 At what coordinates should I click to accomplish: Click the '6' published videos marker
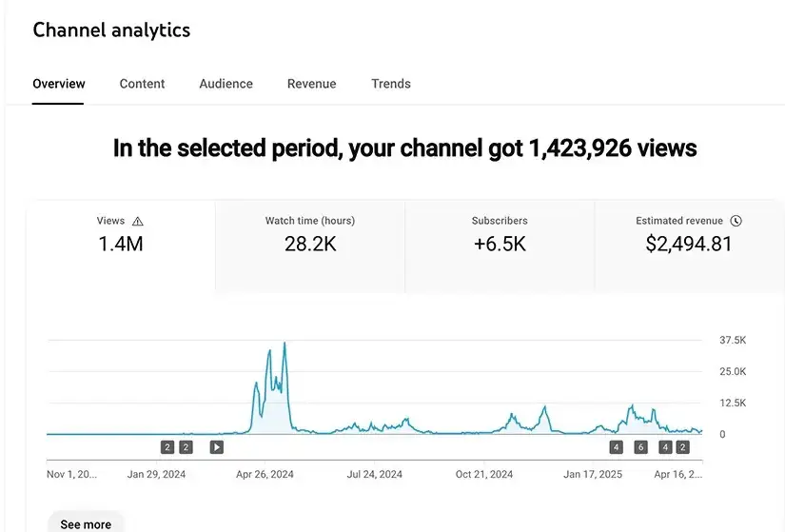point(640,447)
